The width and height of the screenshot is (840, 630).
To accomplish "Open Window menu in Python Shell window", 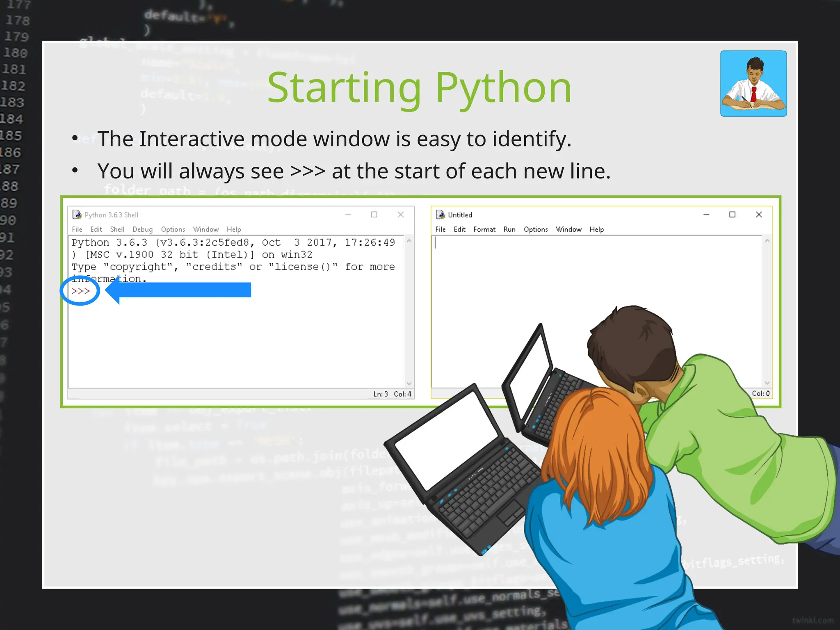I will pyautogui.click(x=206, y=229).
